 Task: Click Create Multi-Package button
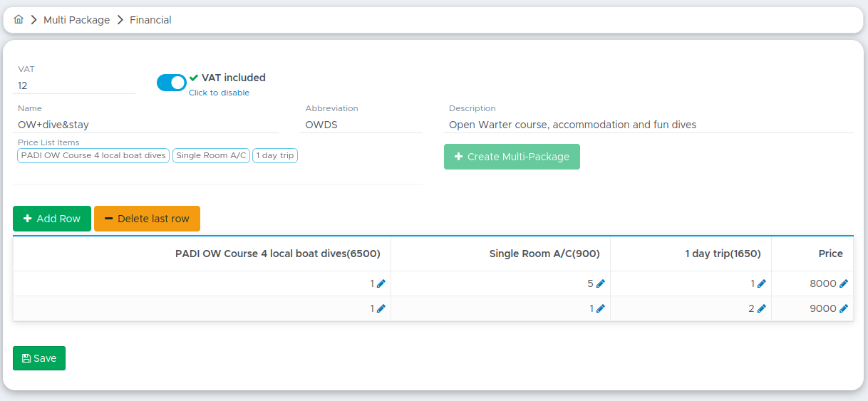512,157
